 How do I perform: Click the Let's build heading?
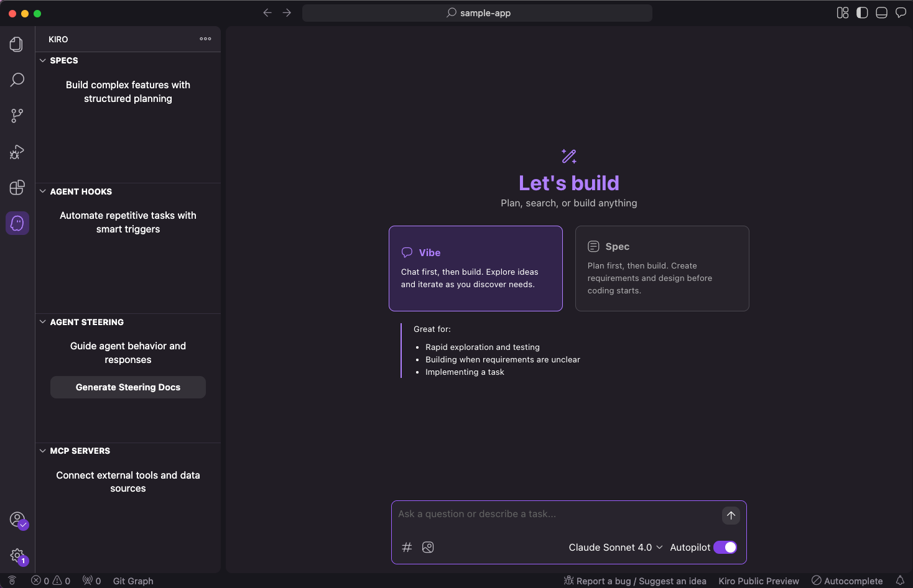coord(569,183)
